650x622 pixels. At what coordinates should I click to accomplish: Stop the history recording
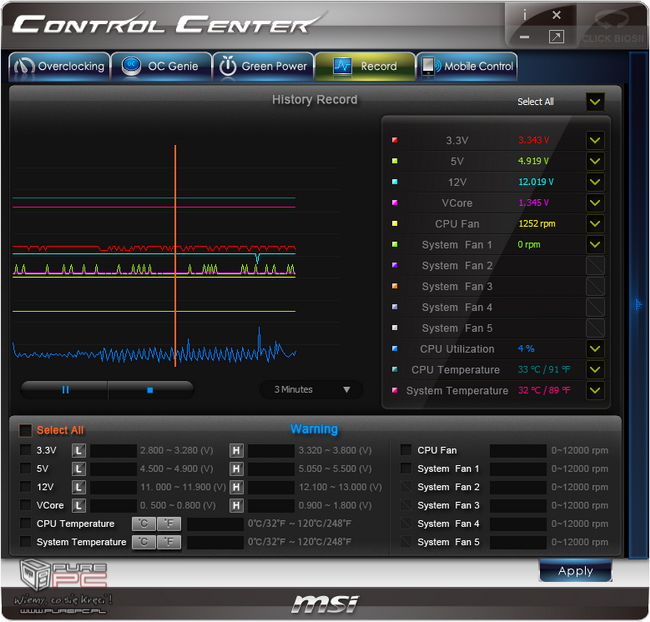150,390
